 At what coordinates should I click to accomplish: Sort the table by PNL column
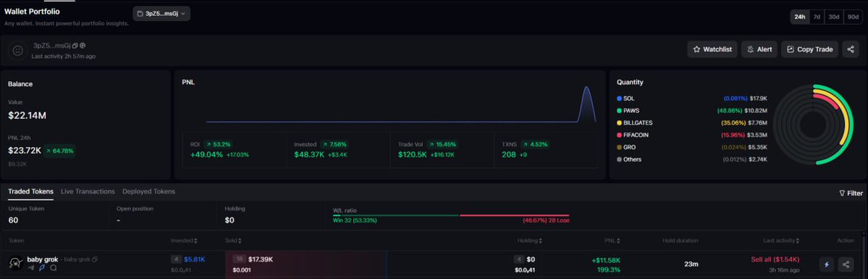coord(614,241)
